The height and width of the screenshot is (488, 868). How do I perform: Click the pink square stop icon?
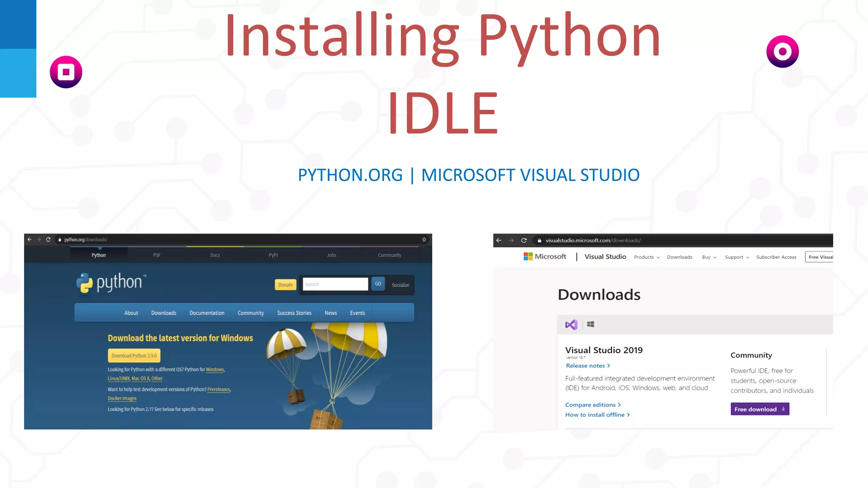click(x=66, y=72)
